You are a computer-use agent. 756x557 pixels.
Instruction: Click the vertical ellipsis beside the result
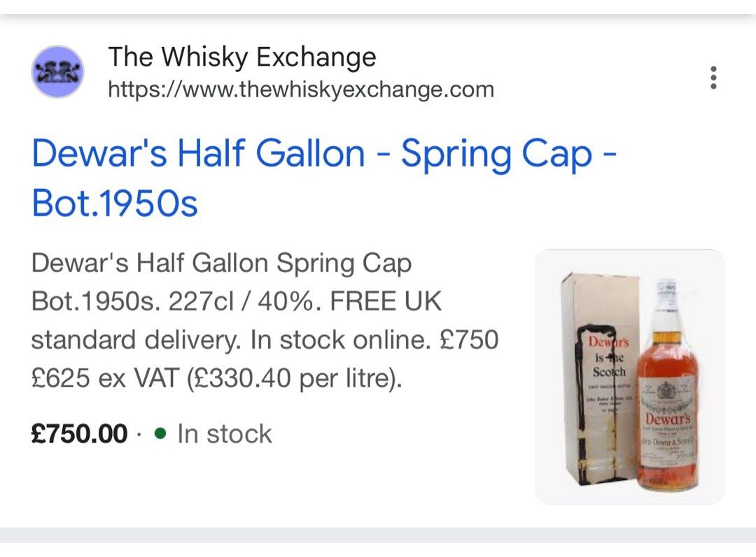tap(713, 78)
